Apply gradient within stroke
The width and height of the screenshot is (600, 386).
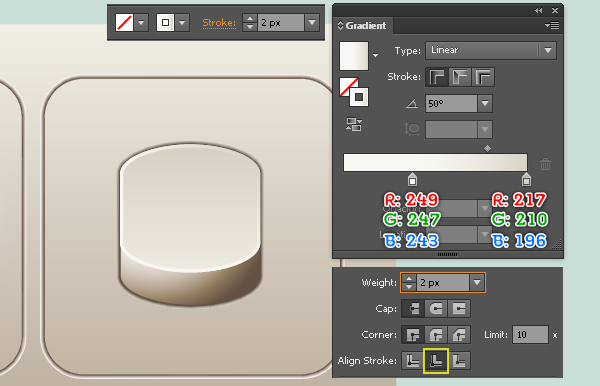click(437, 77)
